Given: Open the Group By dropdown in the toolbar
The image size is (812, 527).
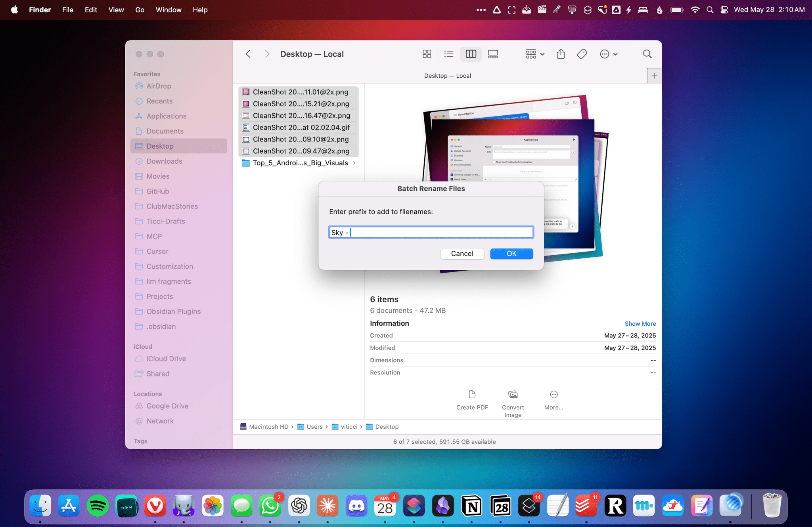Looking at the screenshot, I should pos(535,54).
